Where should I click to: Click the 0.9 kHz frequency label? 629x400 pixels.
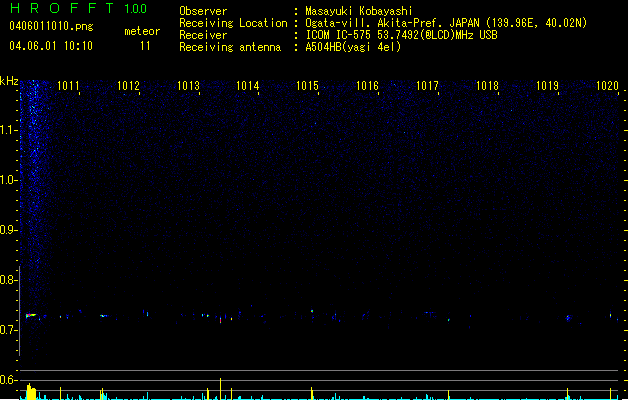click(8, 230)
